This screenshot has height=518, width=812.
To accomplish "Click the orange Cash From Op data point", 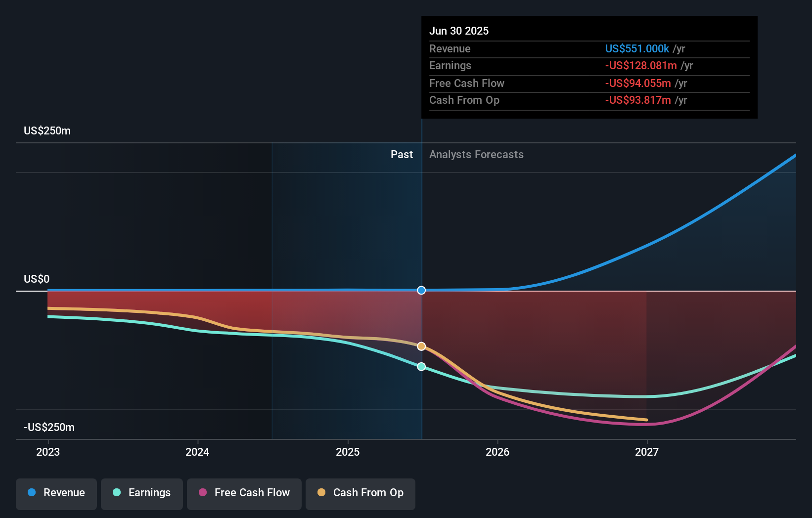I will tap(421, 346).
